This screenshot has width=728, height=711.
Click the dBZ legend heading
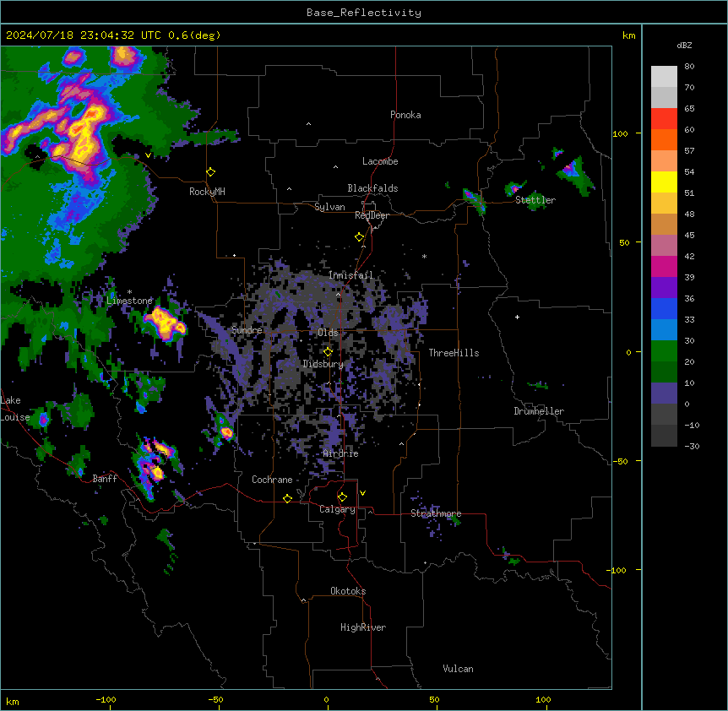[x=684, y=45]
